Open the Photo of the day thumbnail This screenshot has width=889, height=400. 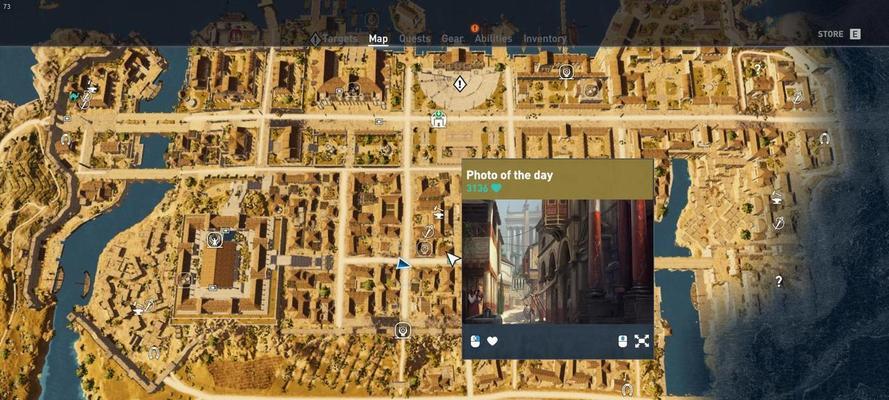coord(558,261)
